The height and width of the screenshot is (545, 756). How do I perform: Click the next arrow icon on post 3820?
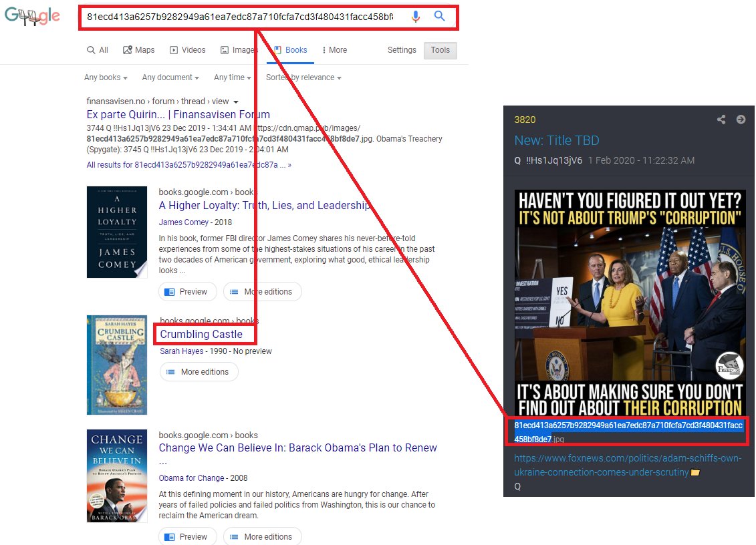coord(741,119)
